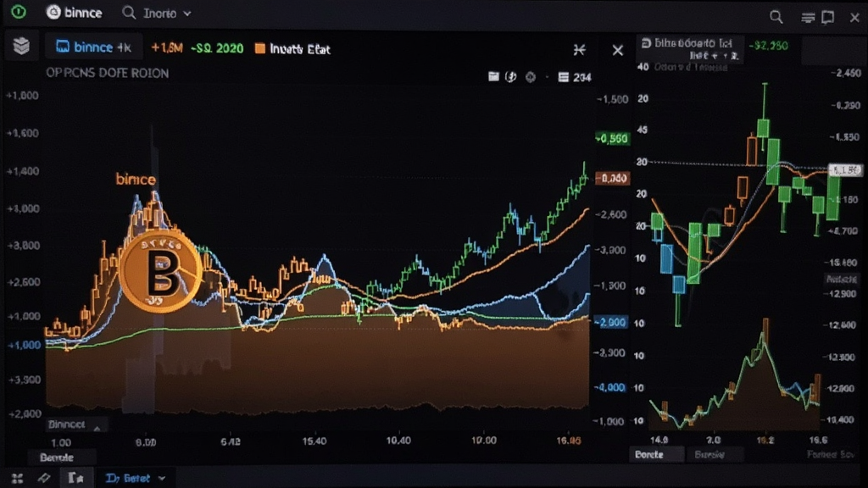The image size is (868, 488).
Task: Click the red 0,080 price tag
Action: pos(612,178)
